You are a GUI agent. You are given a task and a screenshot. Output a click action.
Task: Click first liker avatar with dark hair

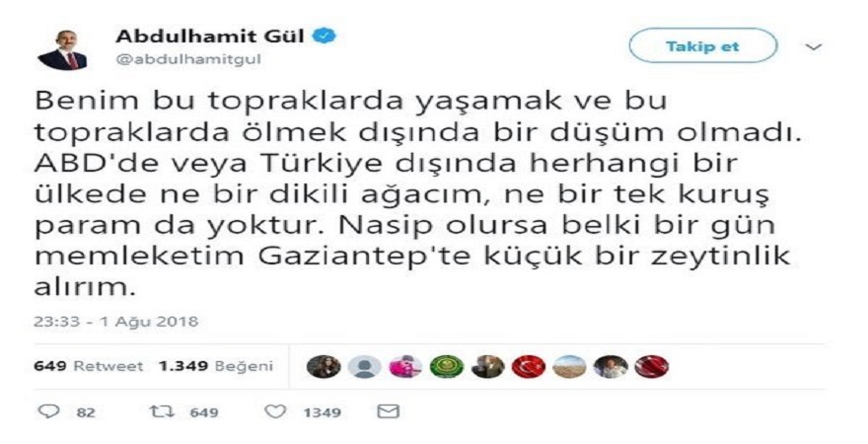324,366
